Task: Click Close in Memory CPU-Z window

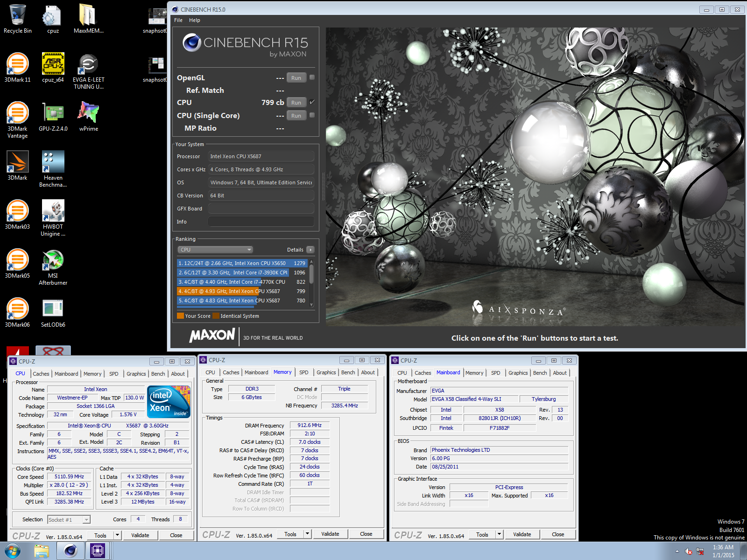Action: click(366, 534)
